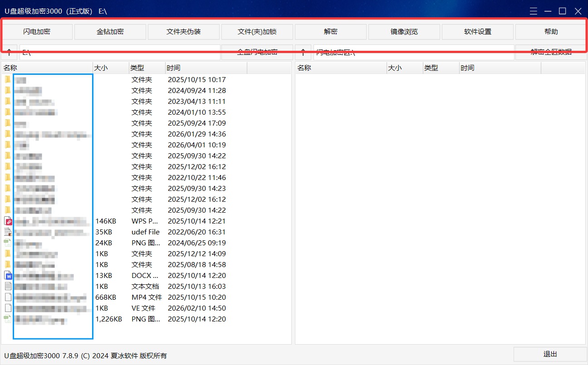Open the 帮助 help button
This screenshot has height=365, width=588.
(x=551, y=32)
